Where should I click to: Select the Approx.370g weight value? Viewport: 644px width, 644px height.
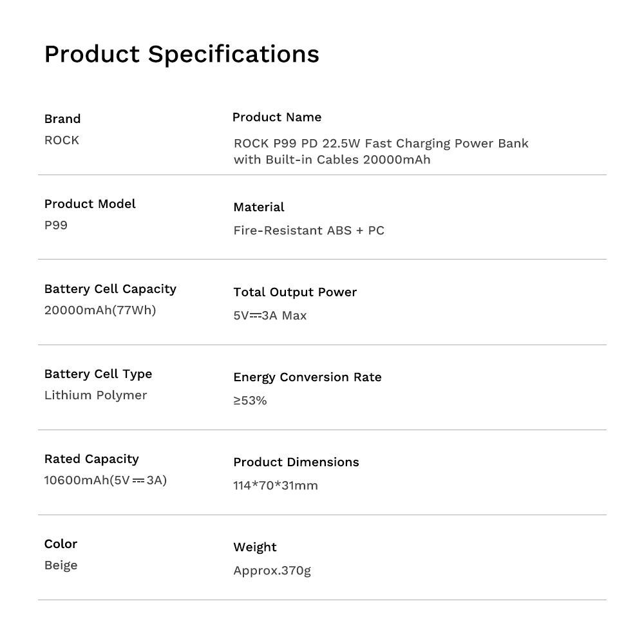tap(272, 571)
